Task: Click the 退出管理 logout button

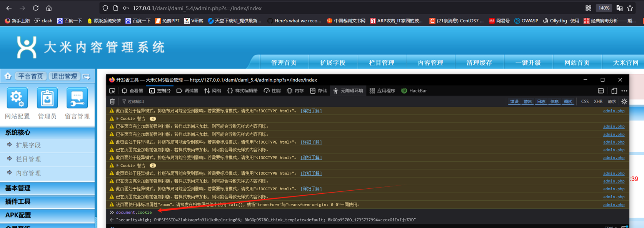Action: coord(64,76)
